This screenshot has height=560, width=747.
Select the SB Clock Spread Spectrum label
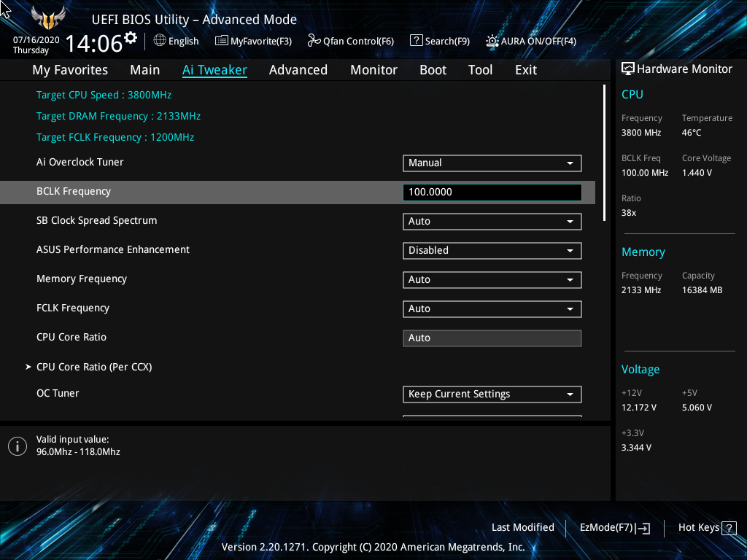(97, 220)
